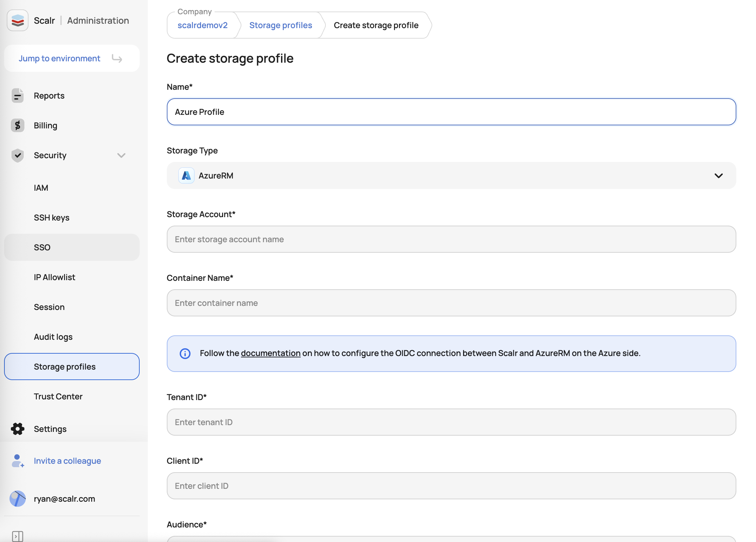Click the collapse sidebar panel icon
756x542 pixels.
click(x=18, y=536)
